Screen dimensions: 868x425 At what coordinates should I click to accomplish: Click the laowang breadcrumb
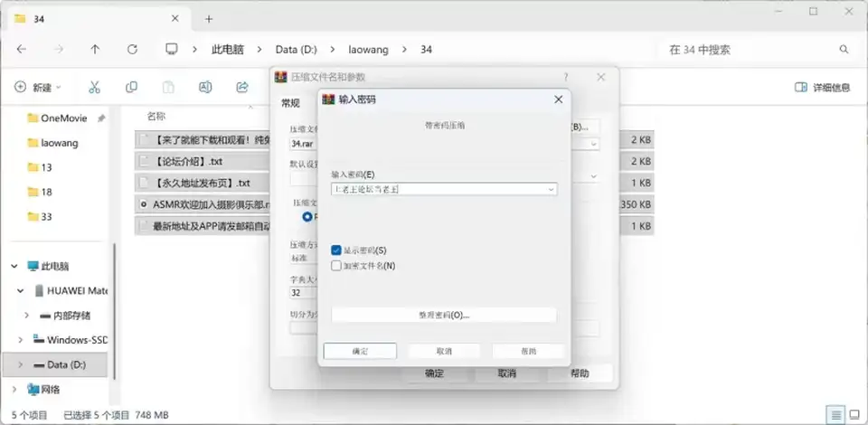point(368,49)
